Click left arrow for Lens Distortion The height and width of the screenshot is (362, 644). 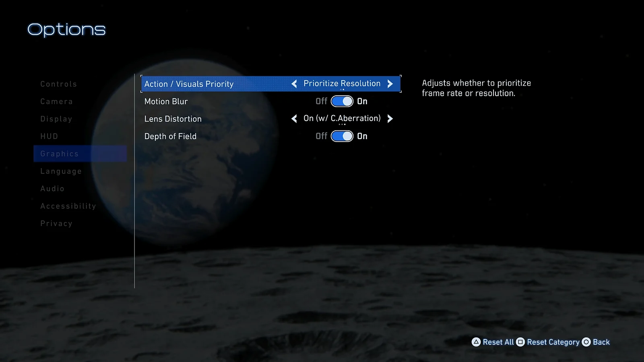pos(294,119)
